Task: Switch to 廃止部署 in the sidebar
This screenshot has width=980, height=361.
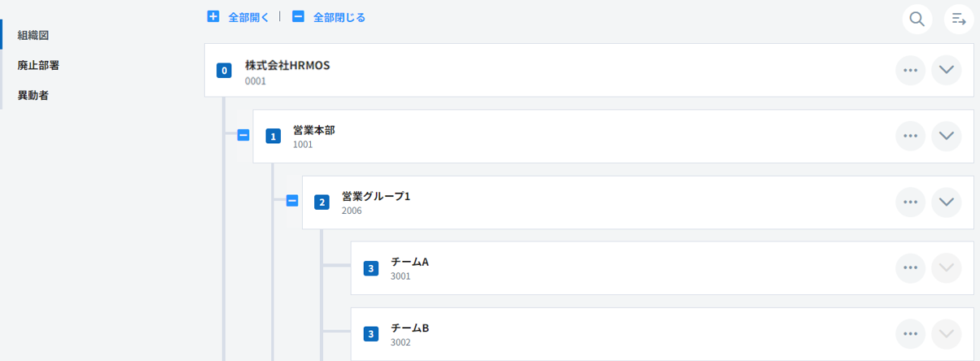Action: click(x=38, y=65)
